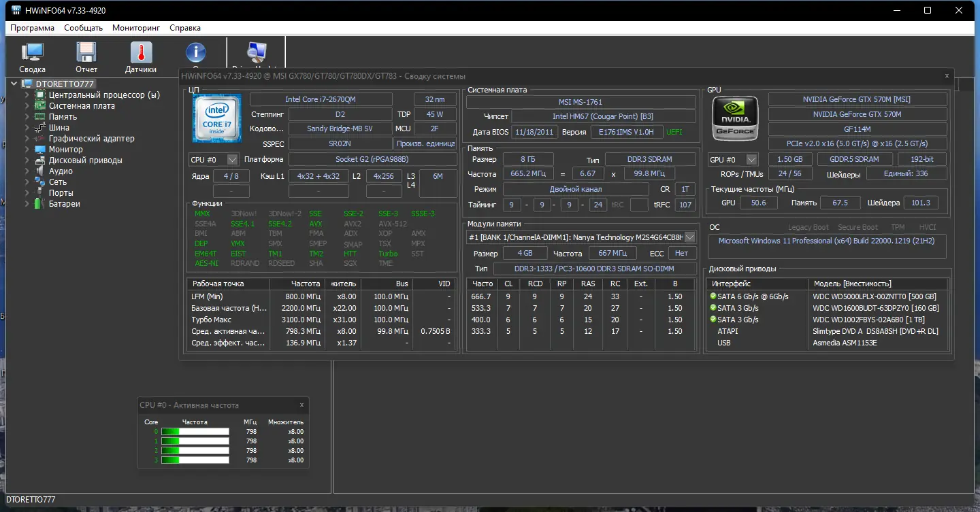Expand the Дисковый приводы node

tap(27, 160)
